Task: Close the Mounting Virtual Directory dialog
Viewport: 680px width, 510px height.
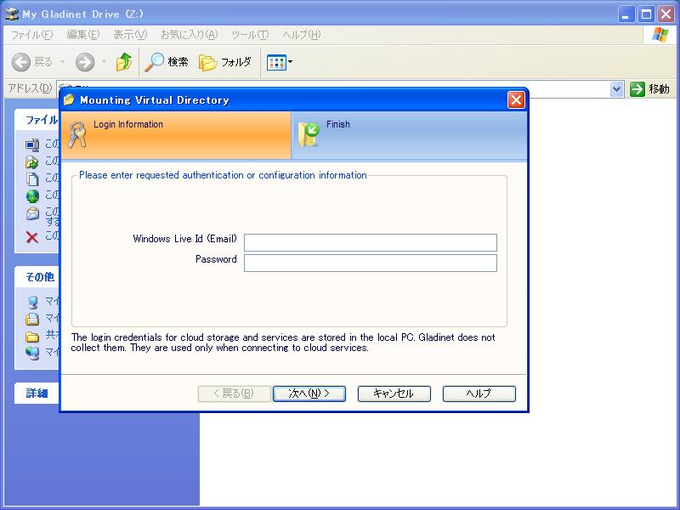Action: tap(516, 100)
